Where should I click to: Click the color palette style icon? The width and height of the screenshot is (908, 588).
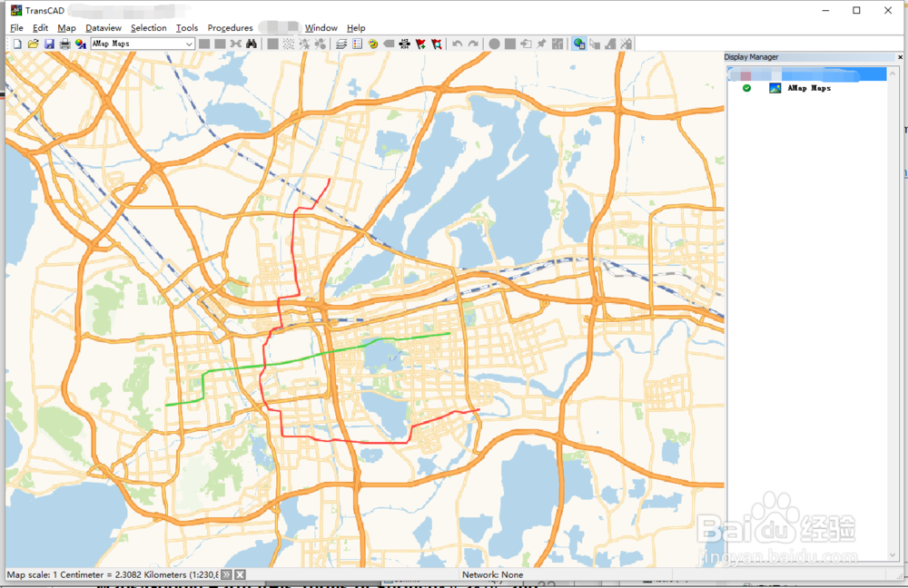pyautogui.click(x=373, y=44)
